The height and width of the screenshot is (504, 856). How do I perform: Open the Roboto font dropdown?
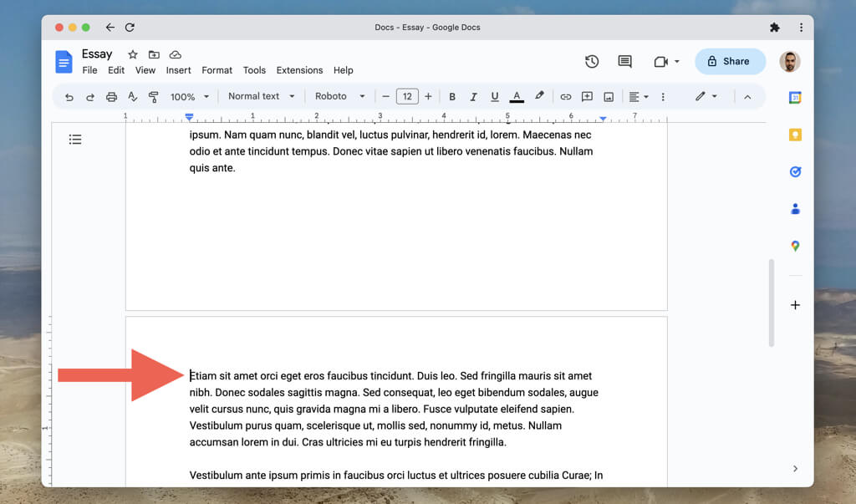click(x=339, y=96)
